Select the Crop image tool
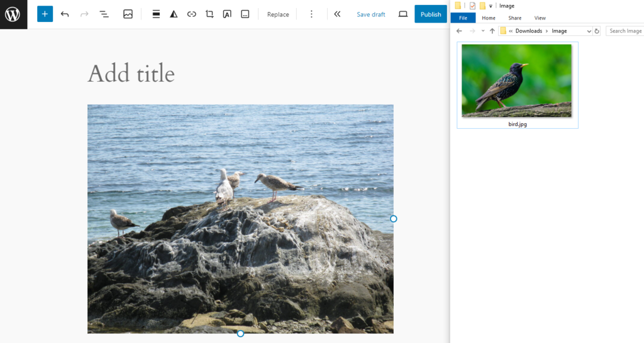The image size is (644, 343). tap(209, 14)
